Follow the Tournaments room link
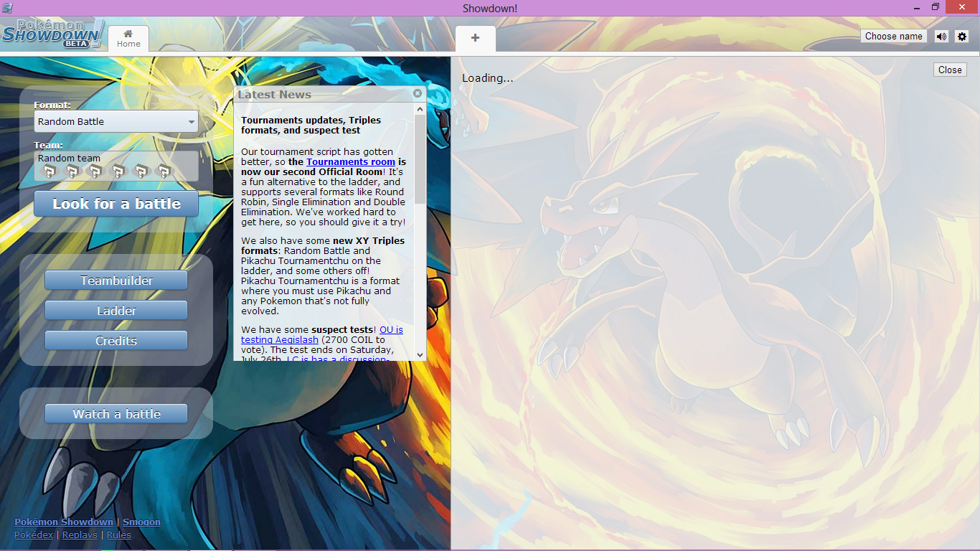Screen dimensions: 980x551 (351, 162)
